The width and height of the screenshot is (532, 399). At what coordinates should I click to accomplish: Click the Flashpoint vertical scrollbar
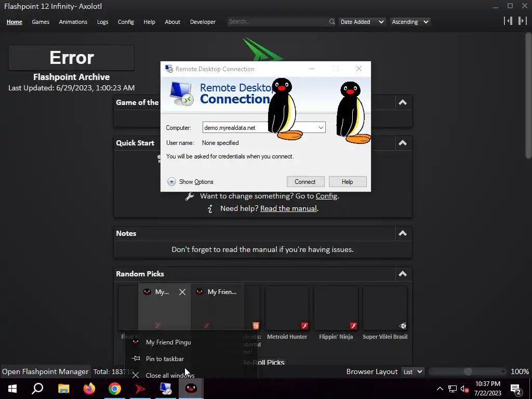tap(528, 96)
